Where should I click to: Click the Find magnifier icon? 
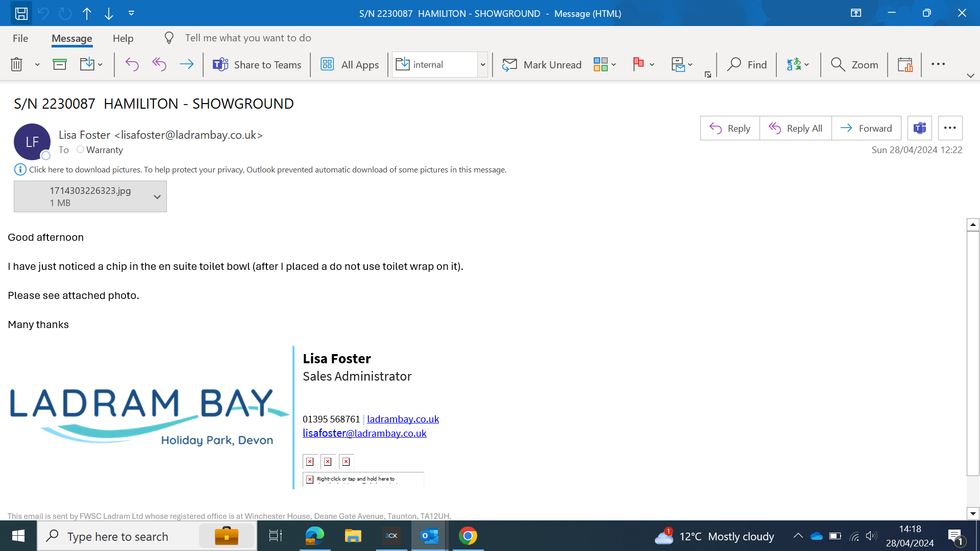[x=734, y=65]
